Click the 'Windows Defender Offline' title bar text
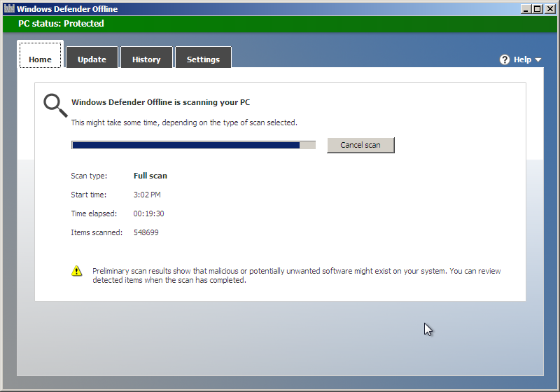Viewport: 560px width, 392px height. [67, 9]
